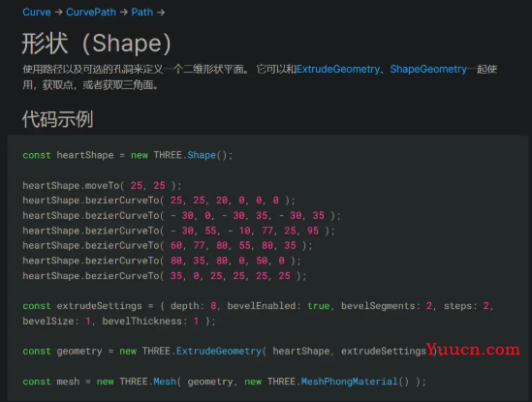The image size is (532, 402).
Task: Click 'const heartShape' declaration text
Action: (68, 155)
